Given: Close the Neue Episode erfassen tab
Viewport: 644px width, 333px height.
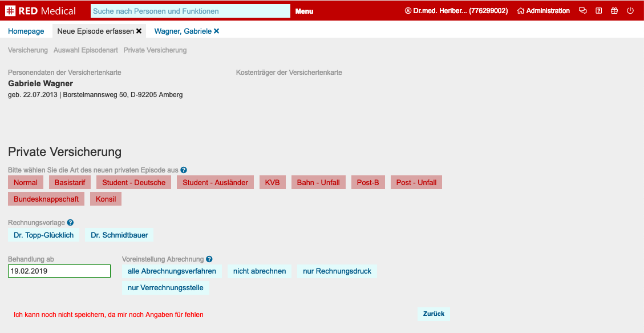Looking at the screenshot, I should click(x=139, y=31).
